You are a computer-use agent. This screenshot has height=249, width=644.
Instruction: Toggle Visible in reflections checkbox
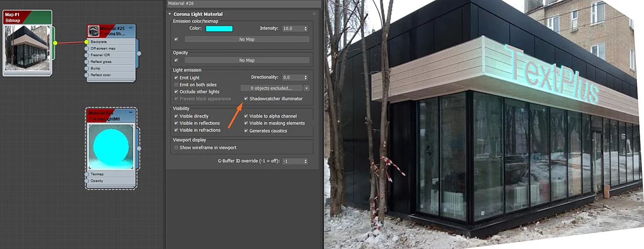pos(176,123)
